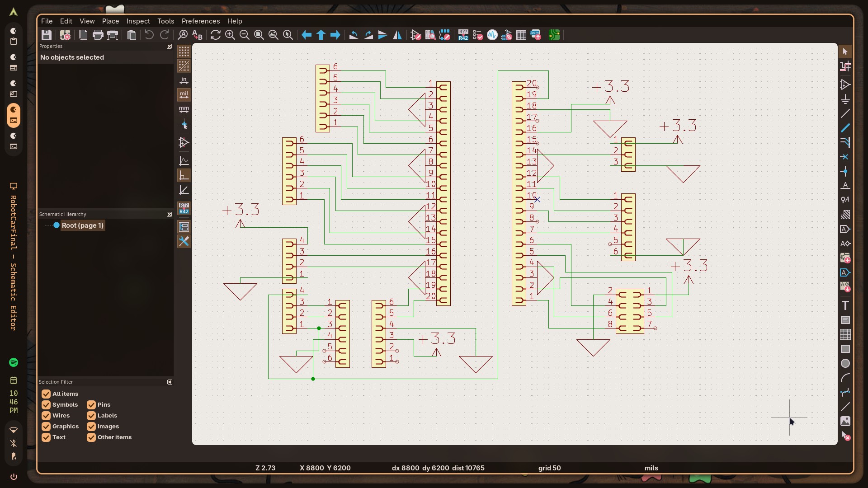This screenshot has height=488, width=868.
Task: Zoom out of the schematic
Action: [x=245, y=35]
